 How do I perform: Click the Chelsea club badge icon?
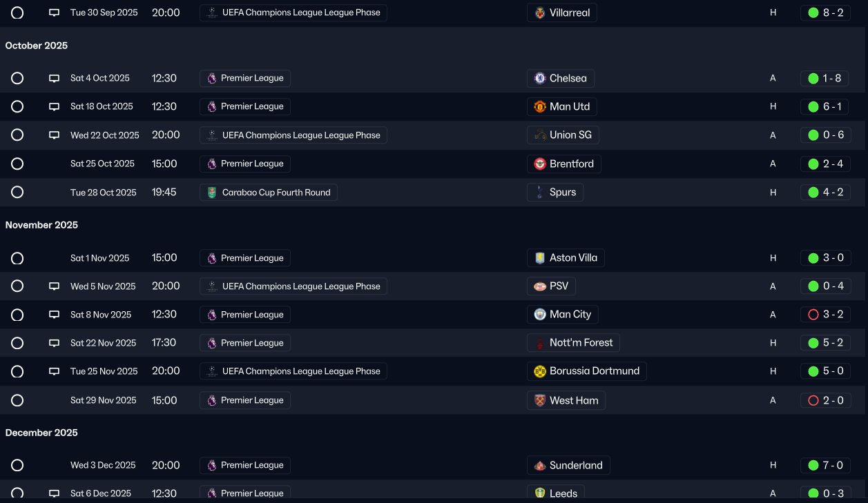tap(540, 79)
